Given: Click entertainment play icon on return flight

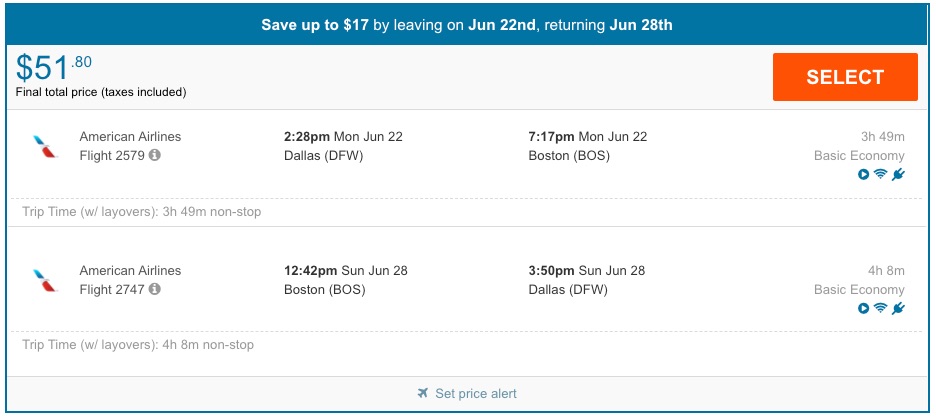Looking at the screenshot, I should tap(863, 308).
